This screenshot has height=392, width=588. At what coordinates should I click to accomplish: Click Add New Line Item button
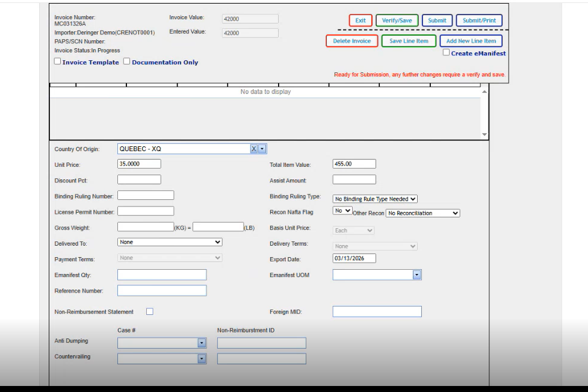[x=471, y=41]
